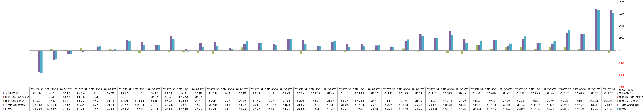Click the teal 財務CF bar for 2021/03/31
The image size is (644, 111).
pos(613,32)
